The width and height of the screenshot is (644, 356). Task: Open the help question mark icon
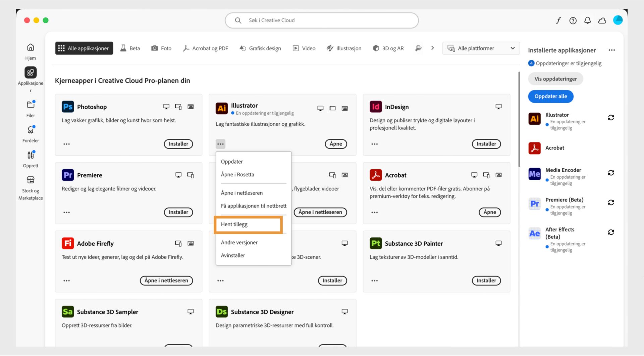click(573, 20)
